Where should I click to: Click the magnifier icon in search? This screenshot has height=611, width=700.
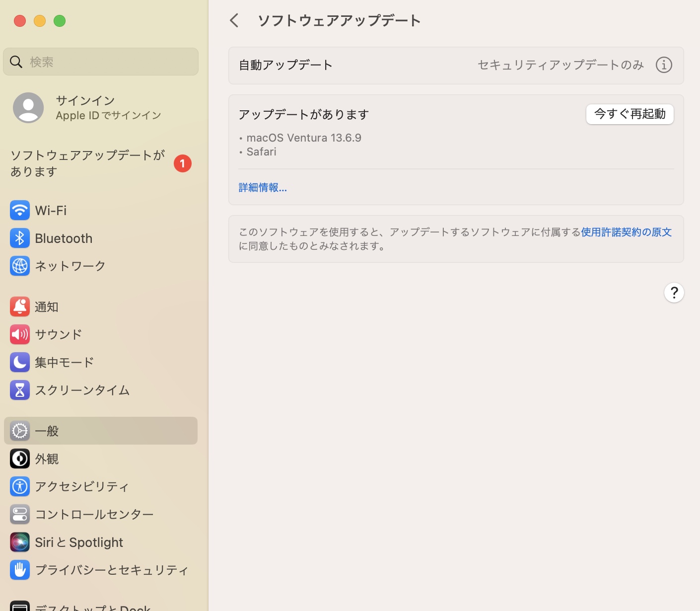coord(16,62)
